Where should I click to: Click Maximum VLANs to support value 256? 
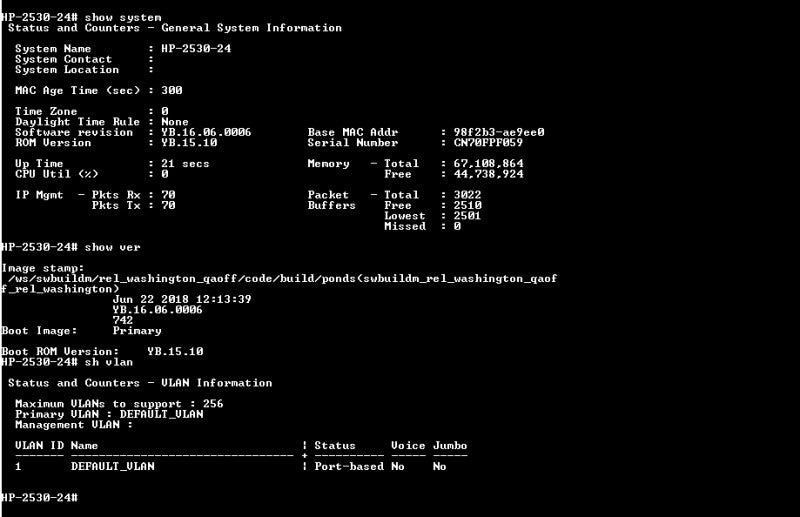tap(213, 404)
